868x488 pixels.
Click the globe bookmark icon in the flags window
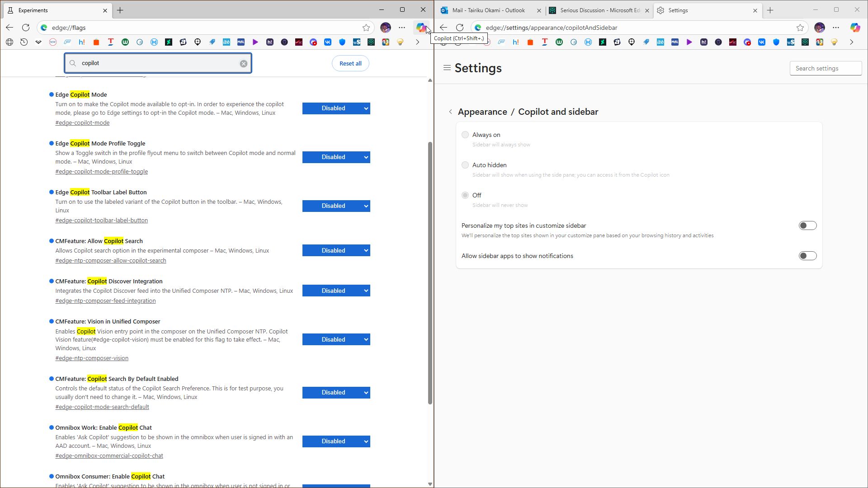point(9,42)
